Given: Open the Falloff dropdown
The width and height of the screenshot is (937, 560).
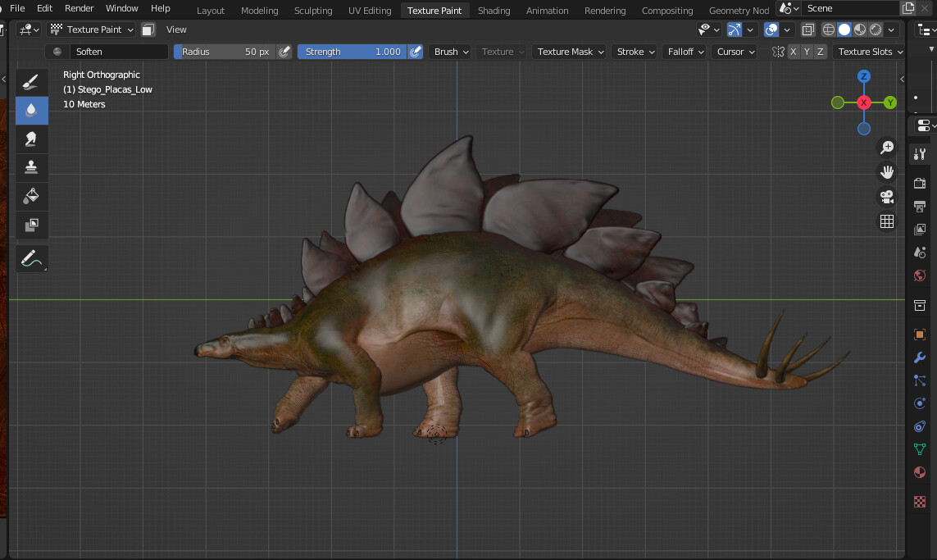Looking at the screenshot, I should tap(685, 51).
